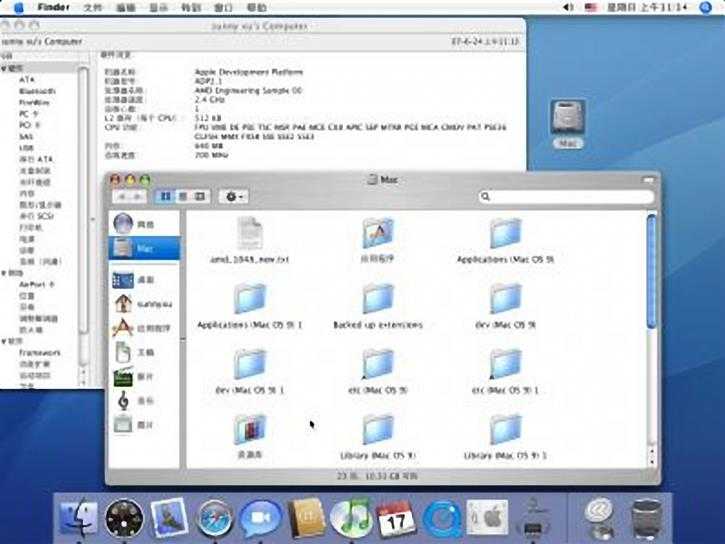Launch Dashboard from the Dock
725x544 pixels.
click(x=124, y=518)
